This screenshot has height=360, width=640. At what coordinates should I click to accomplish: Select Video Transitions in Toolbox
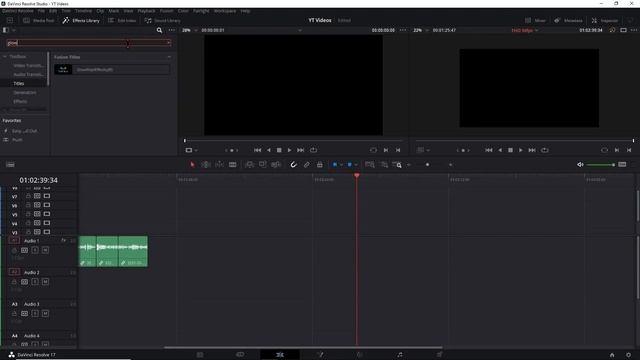[28, 65]
